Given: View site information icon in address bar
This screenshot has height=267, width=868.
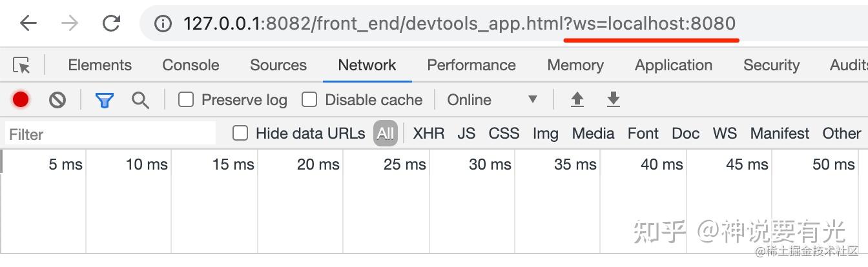Looking at the screenshot, I should (x=163, y=24).
